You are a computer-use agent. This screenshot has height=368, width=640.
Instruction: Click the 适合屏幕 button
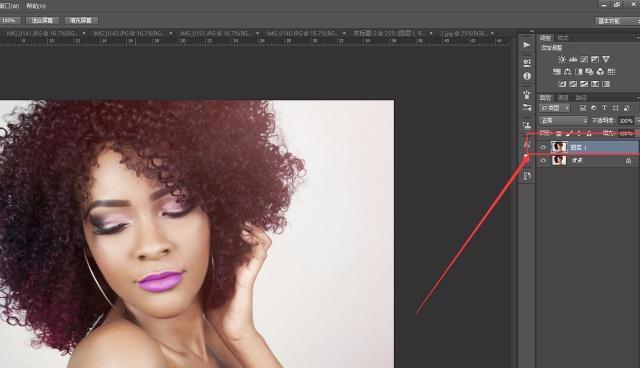pyautogui.click(x=42, y=20)
